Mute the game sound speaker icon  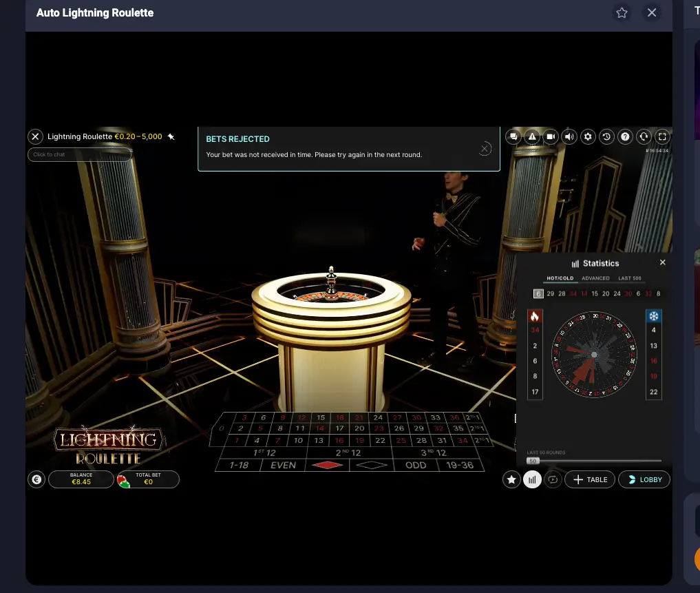(x=569, y=137)
